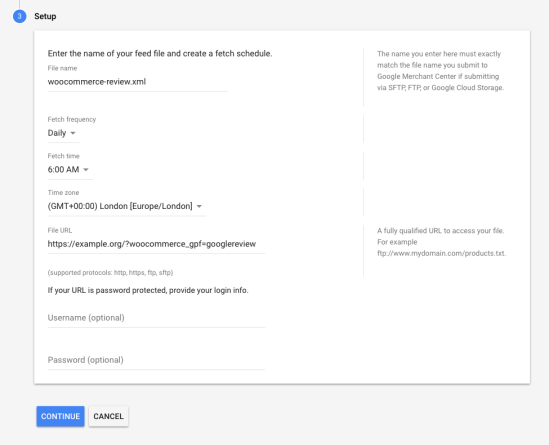Click the woocommerce-review.xml file name text
The height and width of the screenshot is (445, 549).
click(x=97, y=82)
